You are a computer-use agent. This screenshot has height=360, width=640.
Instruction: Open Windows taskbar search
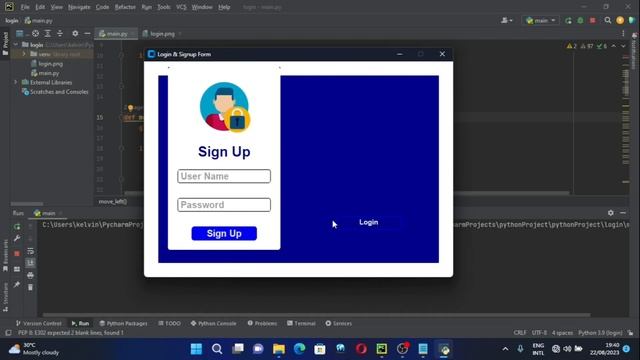tap(217, 349)
